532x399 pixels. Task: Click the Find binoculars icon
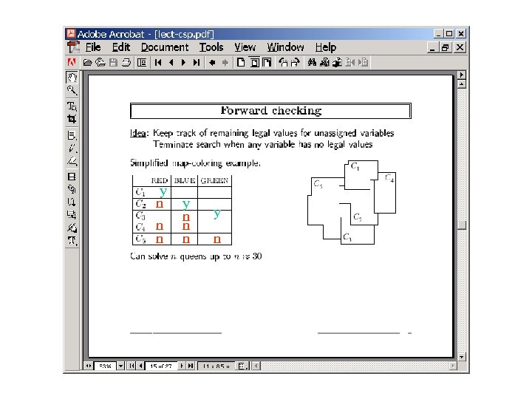point(312,62)
